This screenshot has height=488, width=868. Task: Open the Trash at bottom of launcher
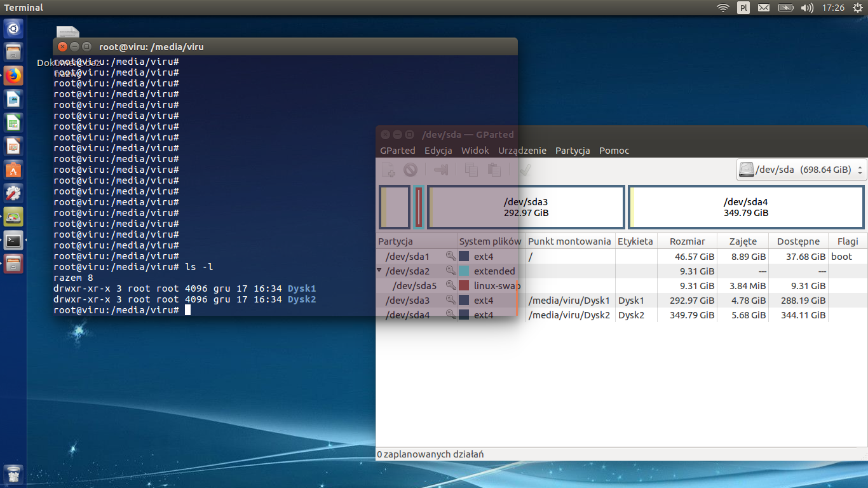click(x=13, y=473)
